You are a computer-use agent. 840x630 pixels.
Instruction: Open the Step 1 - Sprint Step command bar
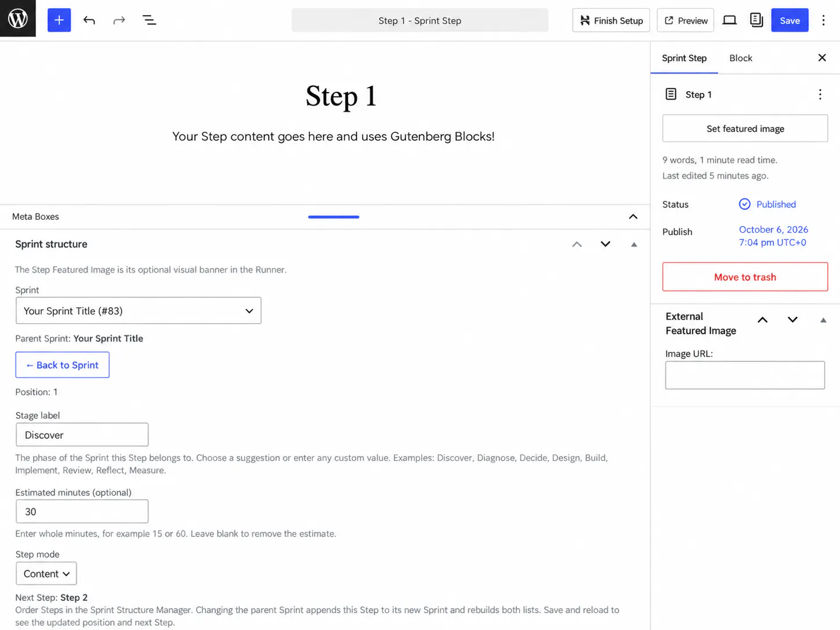click(420, 20)
